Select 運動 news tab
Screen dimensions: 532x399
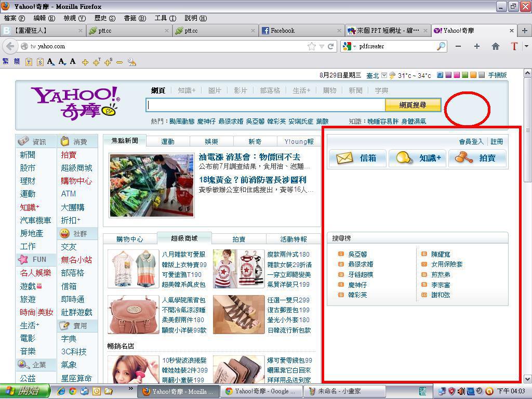point(168,141)
